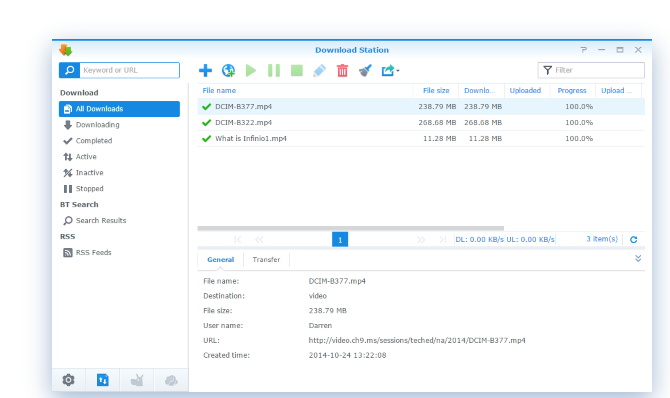Select the DCIM-B322.mp4 download row
This screenshot has height=398, width=670.
coord(421,123)
